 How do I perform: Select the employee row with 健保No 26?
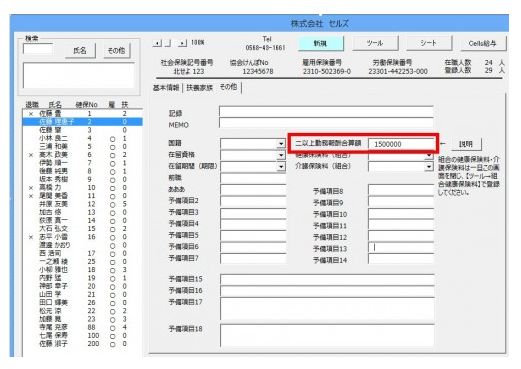(x=83, y=303)
